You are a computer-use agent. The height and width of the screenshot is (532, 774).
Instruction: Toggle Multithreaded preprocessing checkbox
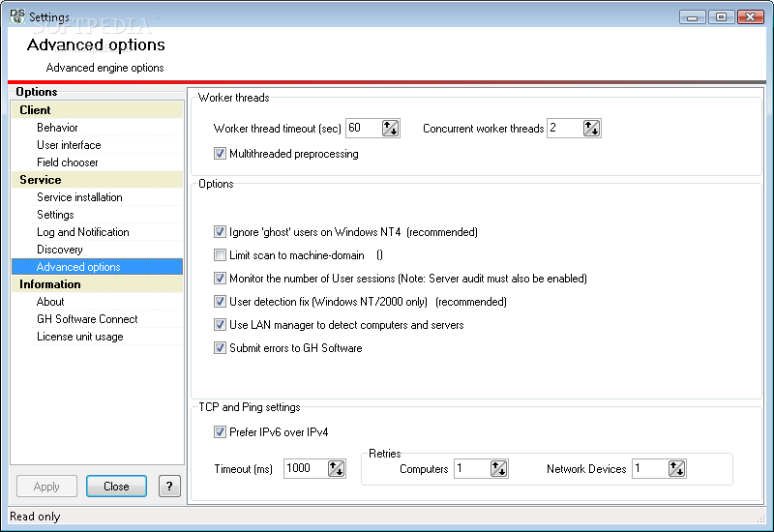pos(220,154)
